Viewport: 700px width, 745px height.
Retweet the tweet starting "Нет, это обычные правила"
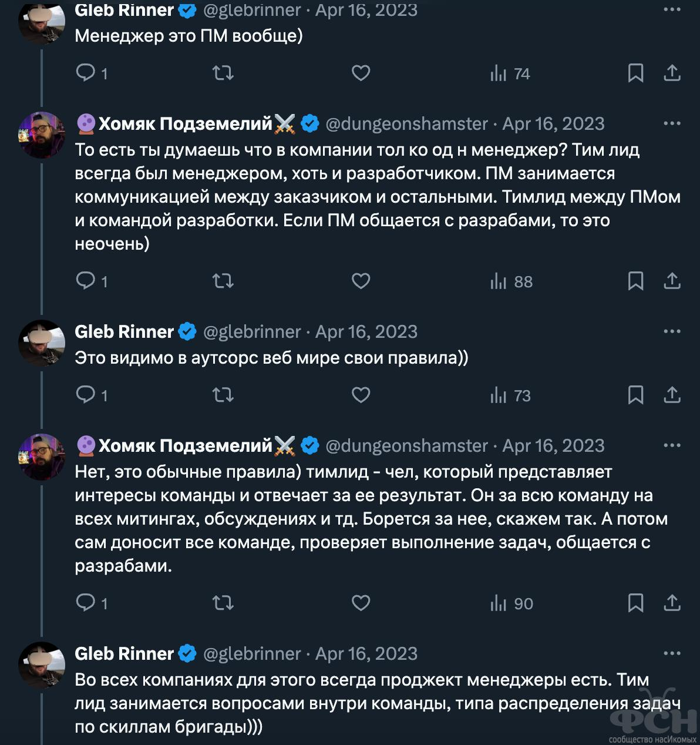tap(223, 603)
